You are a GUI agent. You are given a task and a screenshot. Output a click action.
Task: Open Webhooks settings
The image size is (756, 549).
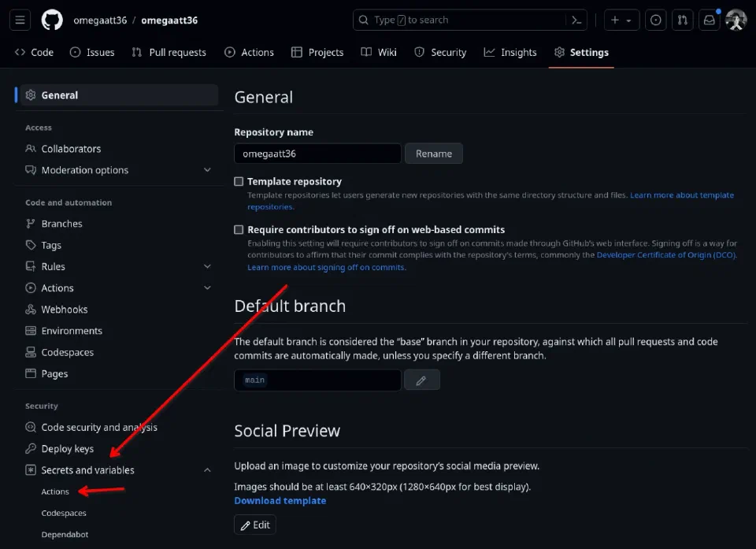coord(118,310)
